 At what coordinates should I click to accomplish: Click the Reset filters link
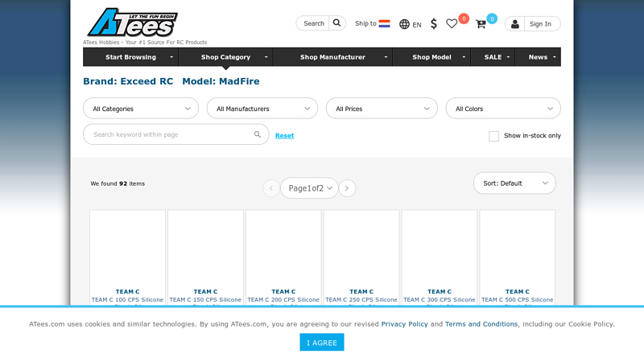[285, 135]
